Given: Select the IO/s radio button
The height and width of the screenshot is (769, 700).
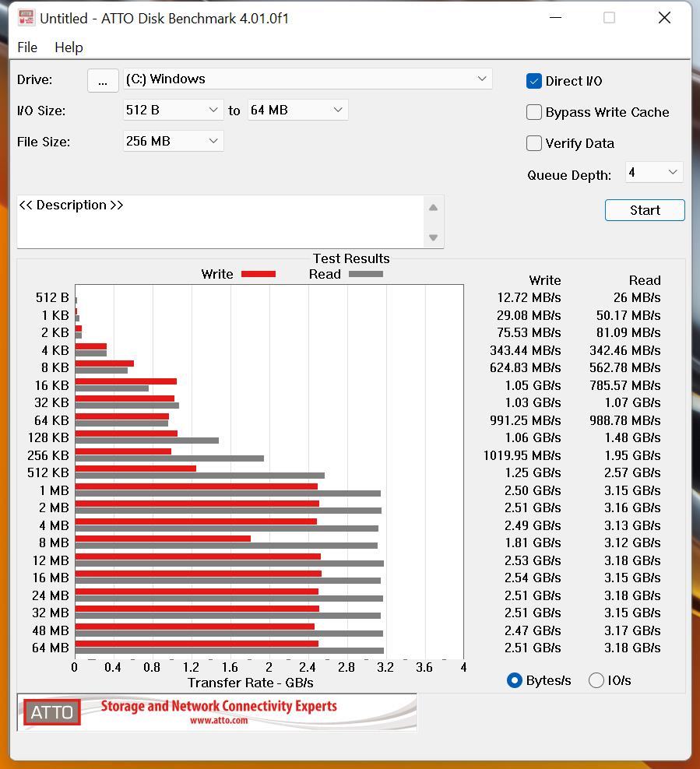Looking at the screenshot, I should (596, 680).
